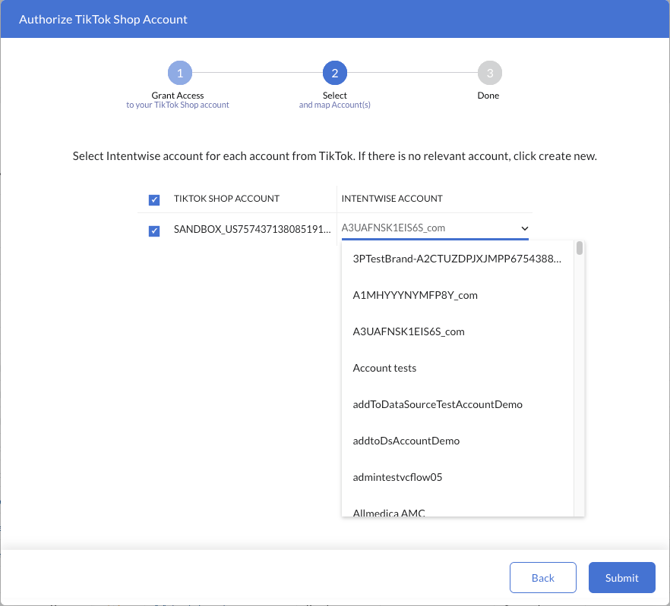Click the TIKTOK SHOP ACCOUNT column header

(x=226, y=199)
